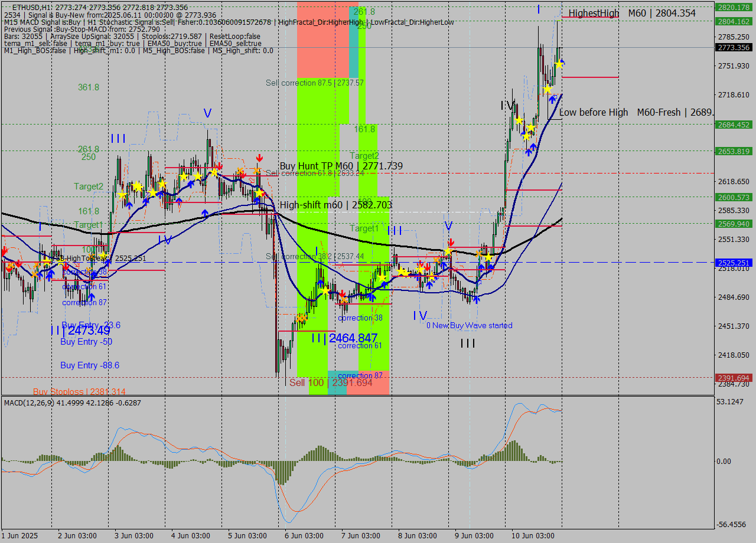756x543 pixels.
Task: Select the red down-arrow marker at the far-left candles
Action: (5, 251)
